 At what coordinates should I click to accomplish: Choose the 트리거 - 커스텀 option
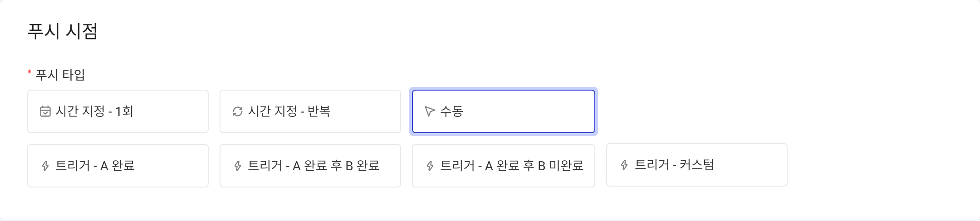(697, 165)
